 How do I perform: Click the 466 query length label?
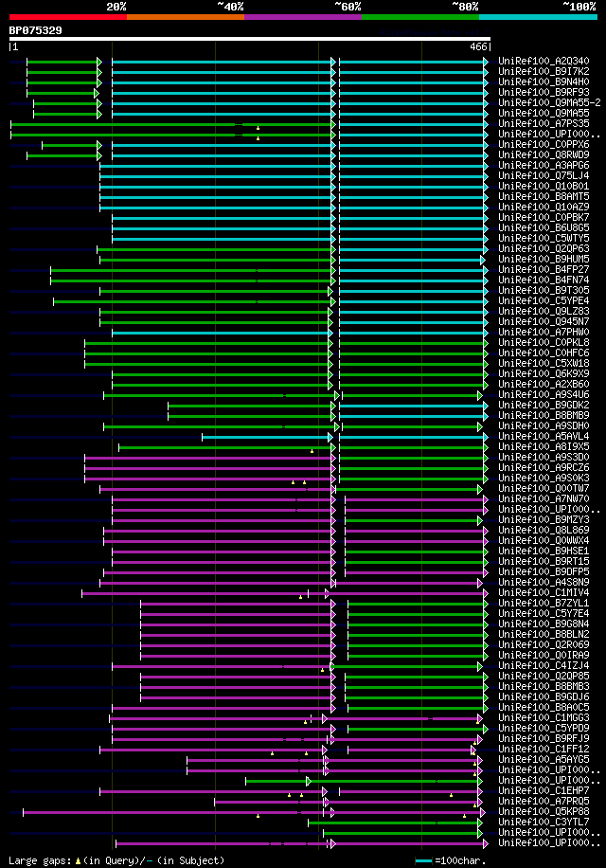[x=478, y=47]
